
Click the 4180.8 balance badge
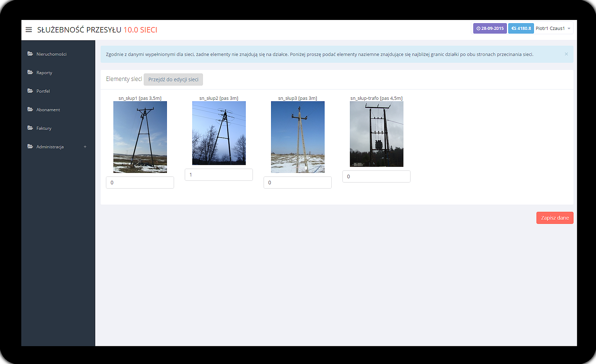(521, 29)
